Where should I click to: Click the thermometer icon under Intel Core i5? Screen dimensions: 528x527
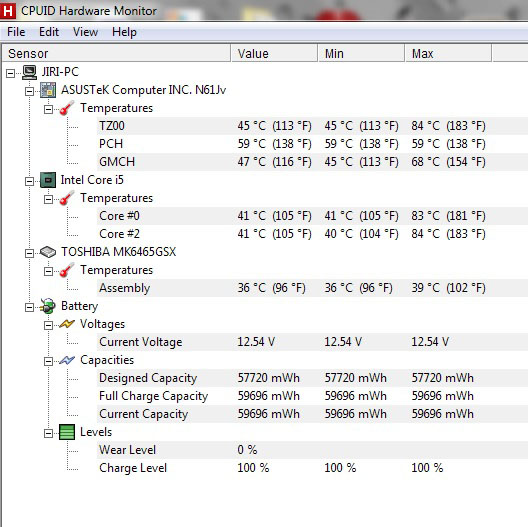pos(67,198)
